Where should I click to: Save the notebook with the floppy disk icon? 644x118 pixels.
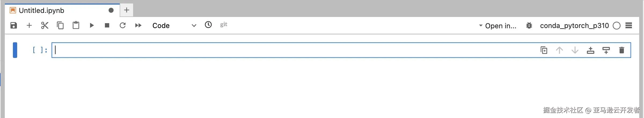(x=14, y=25)
